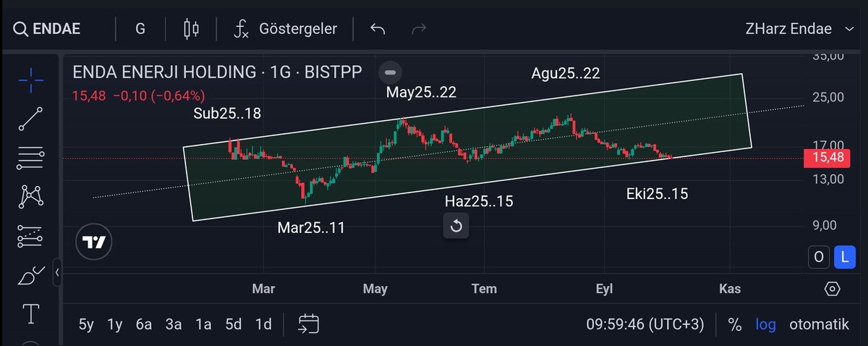868x346 pixels.
Task: Set the range to 5d
Action: [233, 324]
